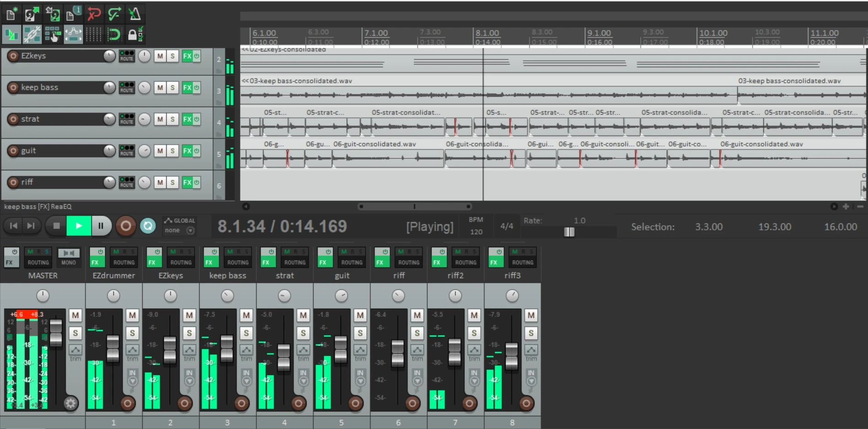Open the keep bass track ROUTE panel
The width and height of the screenshot is (868, 429).
(127, 87)
